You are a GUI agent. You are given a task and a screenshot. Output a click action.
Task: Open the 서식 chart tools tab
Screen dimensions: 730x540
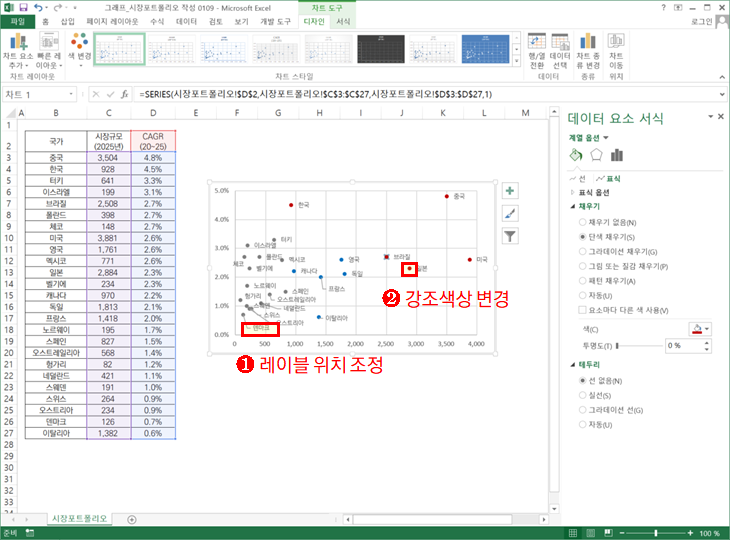(x=343, y=21)
